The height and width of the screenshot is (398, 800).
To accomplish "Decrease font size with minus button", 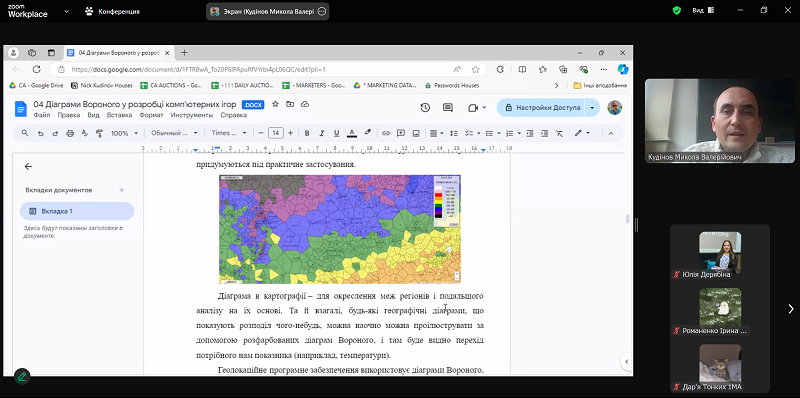I will point(261,133).
